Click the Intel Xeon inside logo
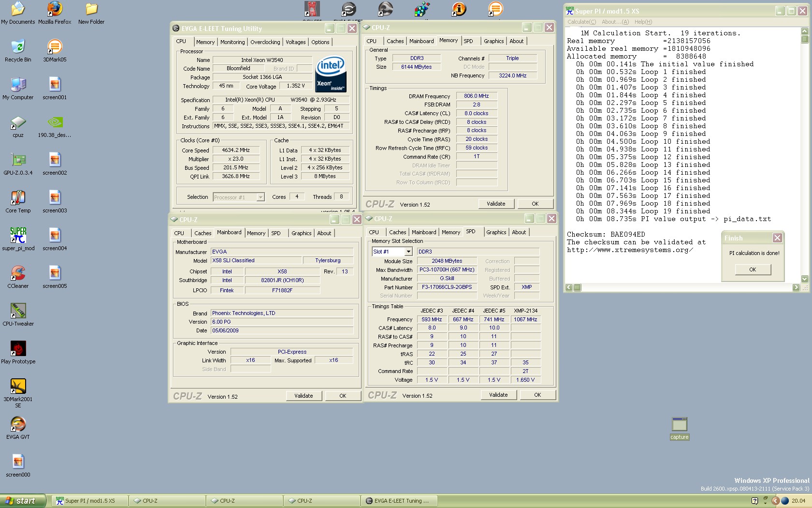Screen dimensions: 812x508 click(331, 74)
